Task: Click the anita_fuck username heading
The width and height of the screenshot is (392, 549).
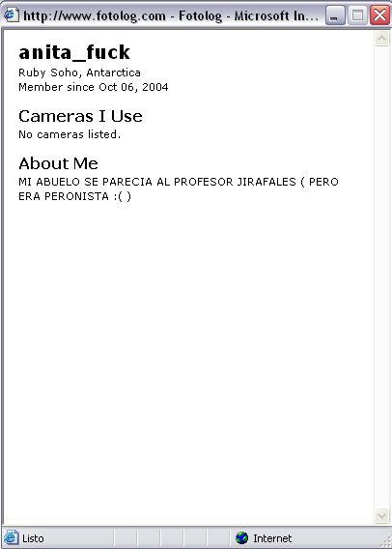Action: point(74,52)
